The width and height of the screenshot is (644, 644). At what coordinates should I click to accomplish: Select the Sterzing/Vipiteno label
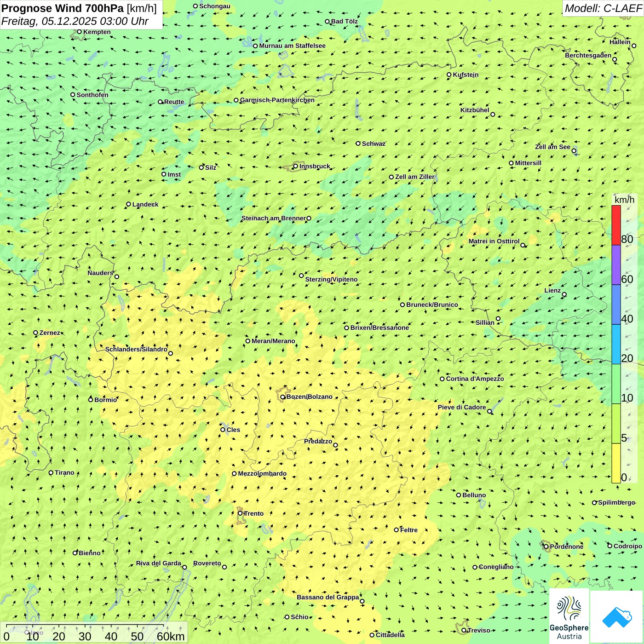[331, 279]
